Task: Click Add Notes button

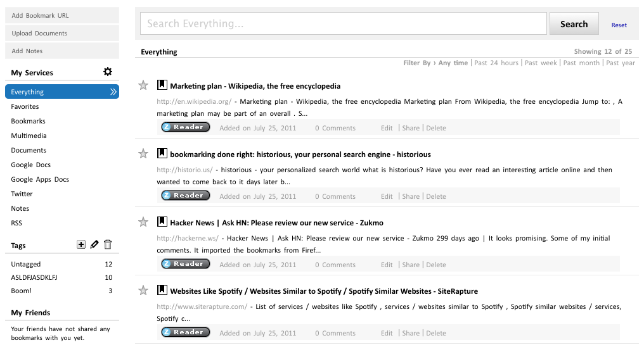Action: (x=62, y=51)
